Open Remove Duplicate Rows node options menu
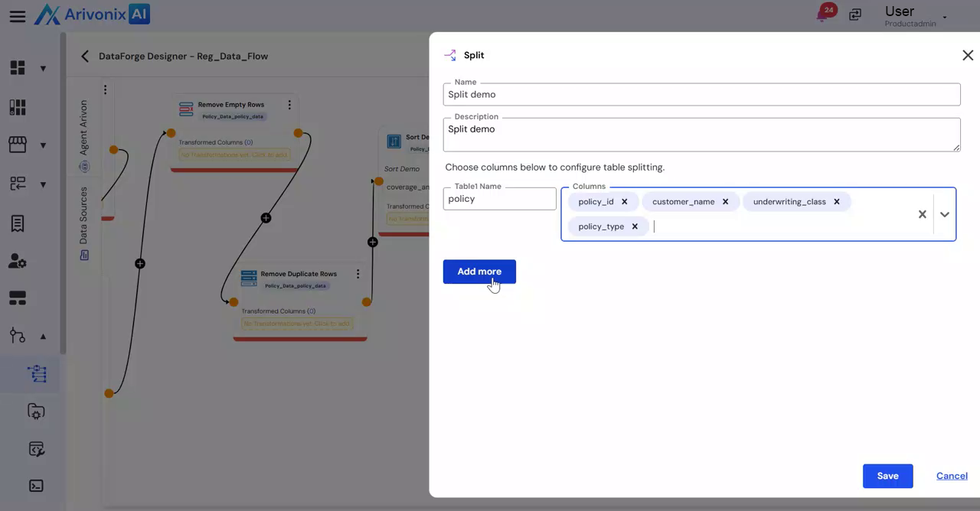980x511 pixels. [x=358, y=274]
